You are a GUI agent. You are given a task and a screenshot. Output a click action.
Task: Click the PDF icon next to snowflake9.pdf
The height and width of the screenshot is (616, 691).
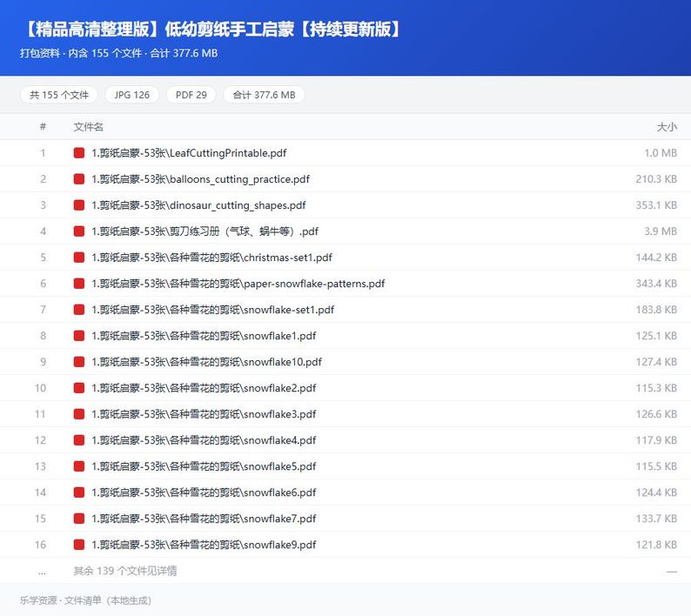point(79,544)
